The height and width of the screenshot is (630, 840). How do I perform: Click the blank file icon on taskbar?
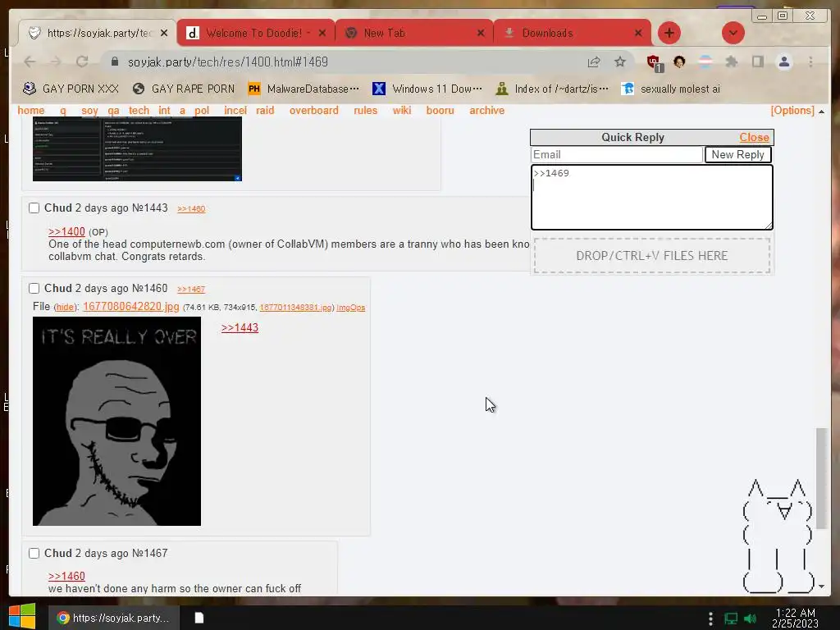pyautogui.click(x=199, y=618)
